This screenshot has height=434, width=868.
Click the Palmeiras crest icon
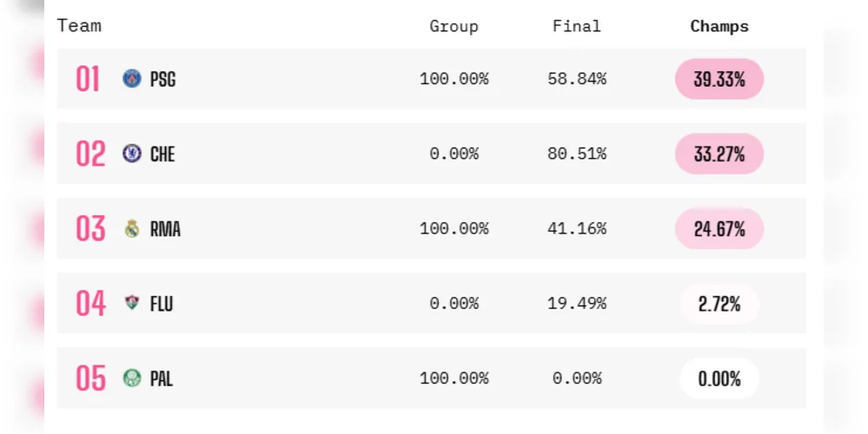click(x=132, y=378)
